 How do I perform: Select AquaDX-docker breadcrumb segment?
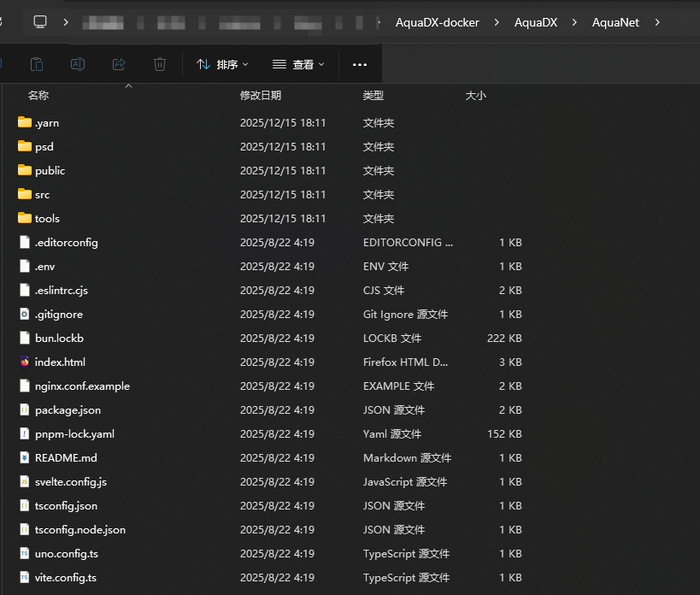(x=437, y=22)
